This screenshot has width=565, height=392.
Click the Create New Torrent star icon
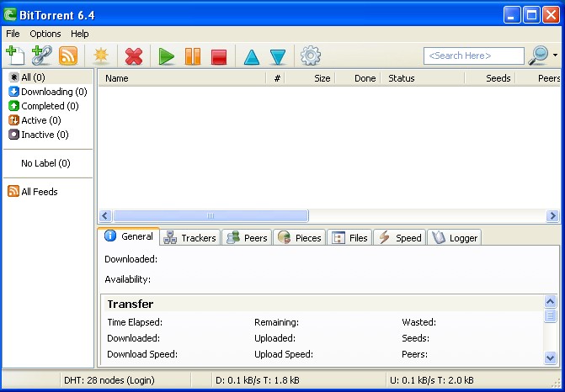coord(100,56)
